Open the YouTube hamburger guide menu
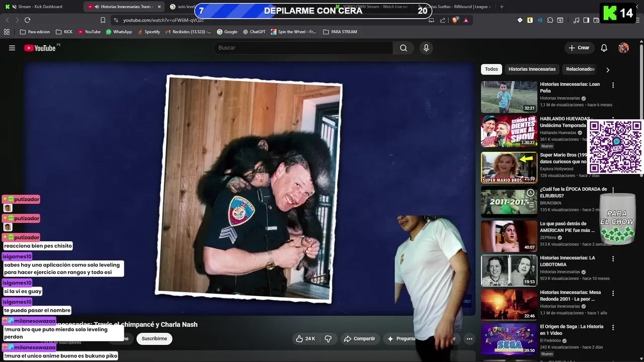Screen dimensions: 644x362 point(12,48)
